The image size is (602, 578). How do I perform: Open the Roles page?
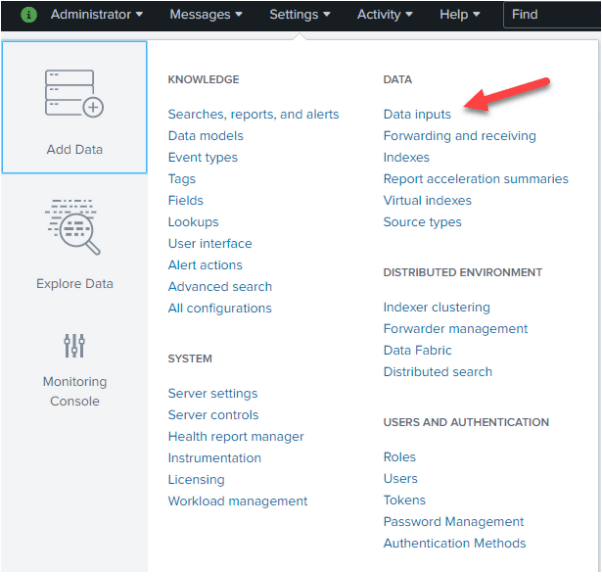pos(399,457)
